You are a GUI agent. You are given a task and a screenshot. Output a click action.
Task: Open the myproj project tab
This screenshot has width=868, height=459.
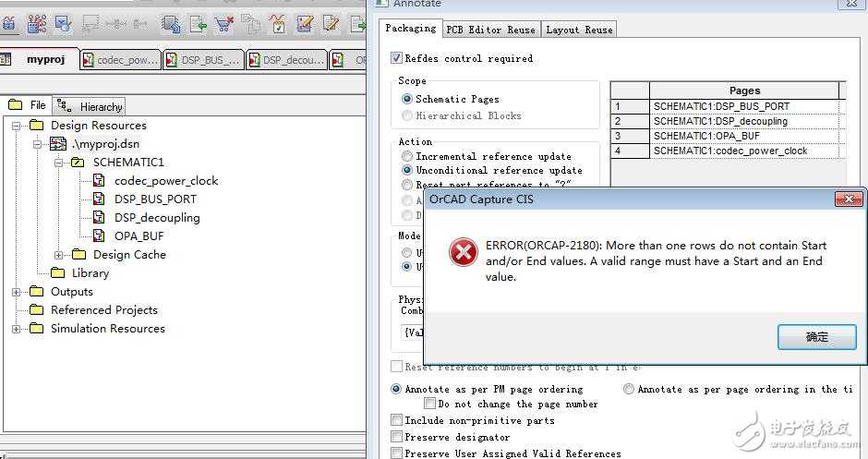point(39,59)
